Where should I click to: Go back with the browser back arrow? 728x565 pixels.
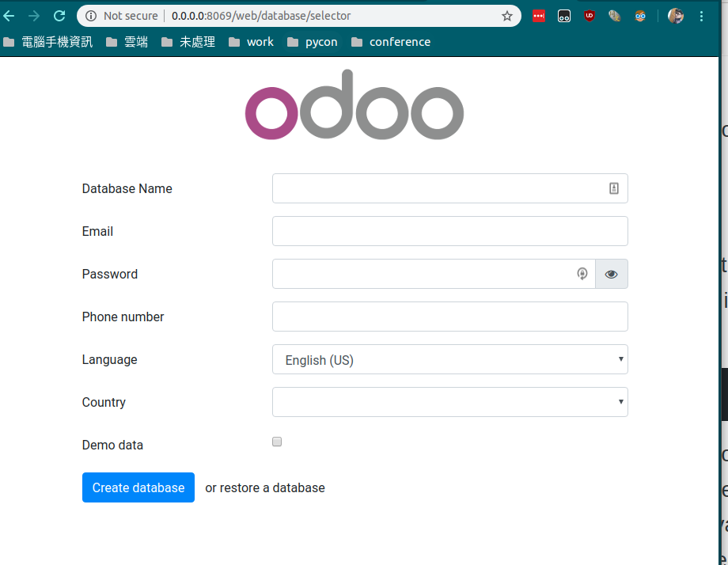(9, 16)
